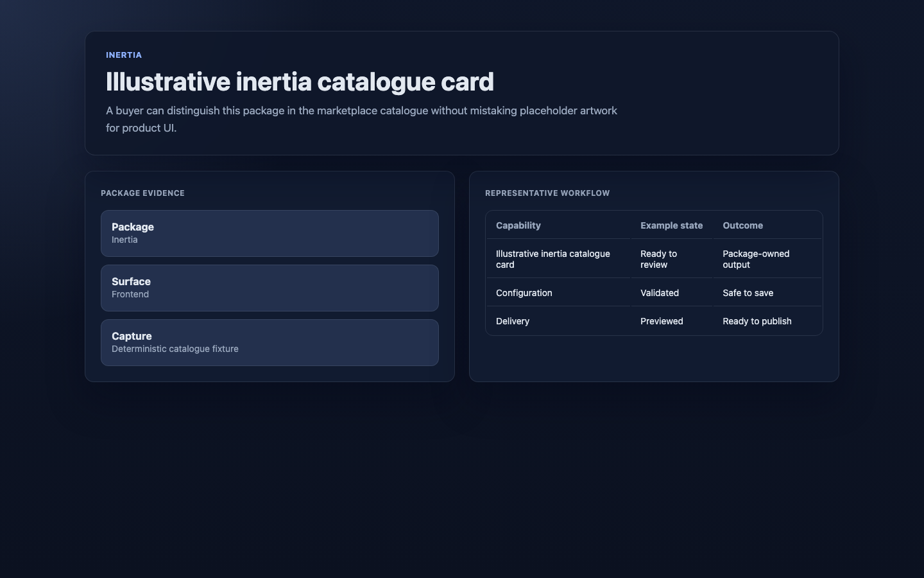Click the 'Package-owned output' cell
Screen dimensions: 924x578
click(x=767, y=259)
